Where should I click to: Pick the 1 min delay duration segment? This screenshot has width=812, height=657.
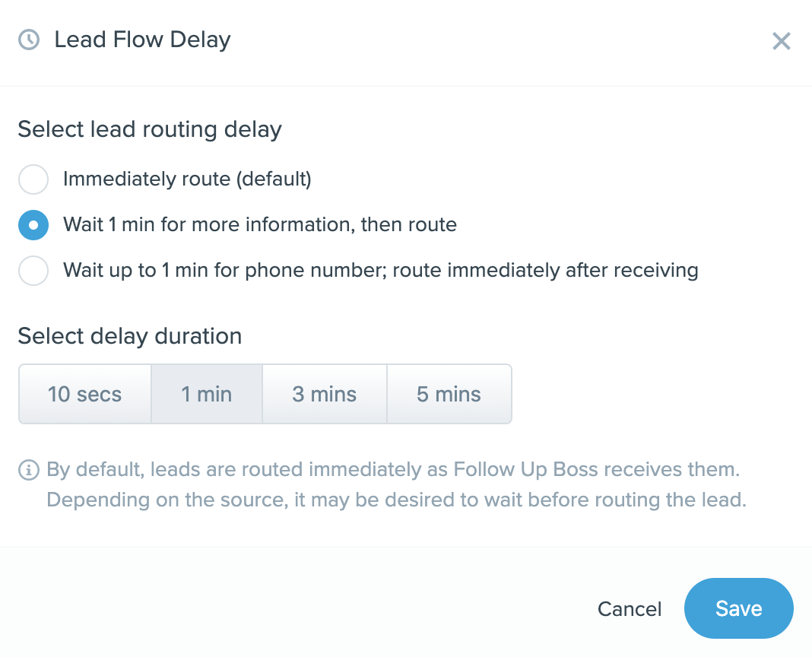tap(207, 394)
